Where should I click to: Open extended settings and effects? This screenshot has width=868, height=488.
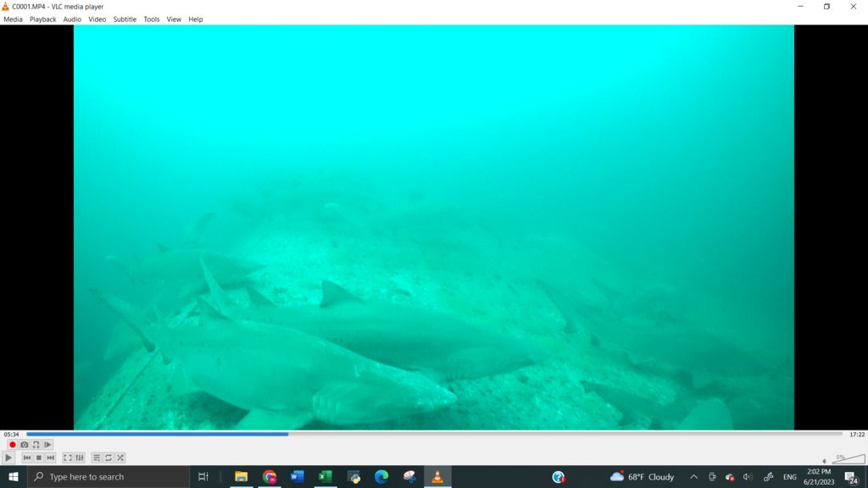tap(80, 457)
